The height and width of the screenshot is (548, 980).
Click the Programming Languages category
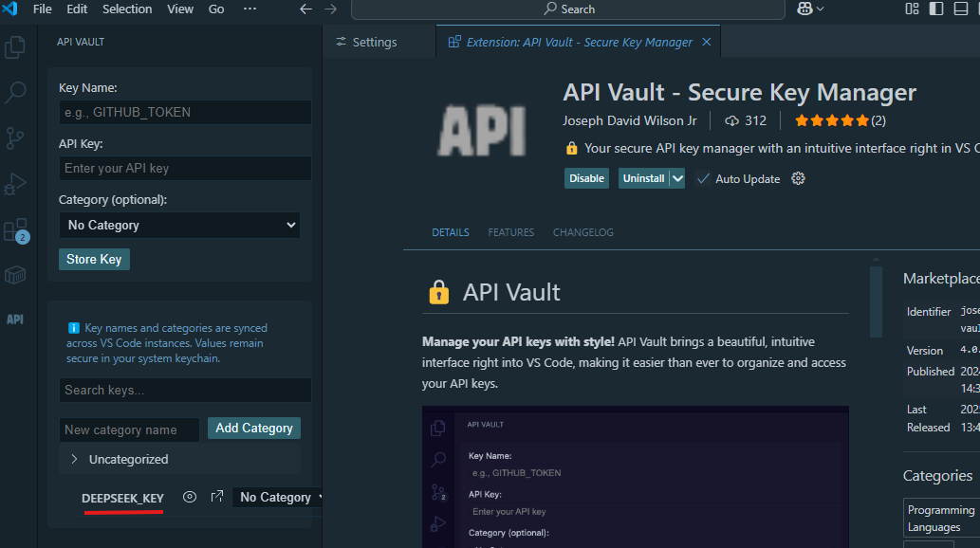click(940, 518)
